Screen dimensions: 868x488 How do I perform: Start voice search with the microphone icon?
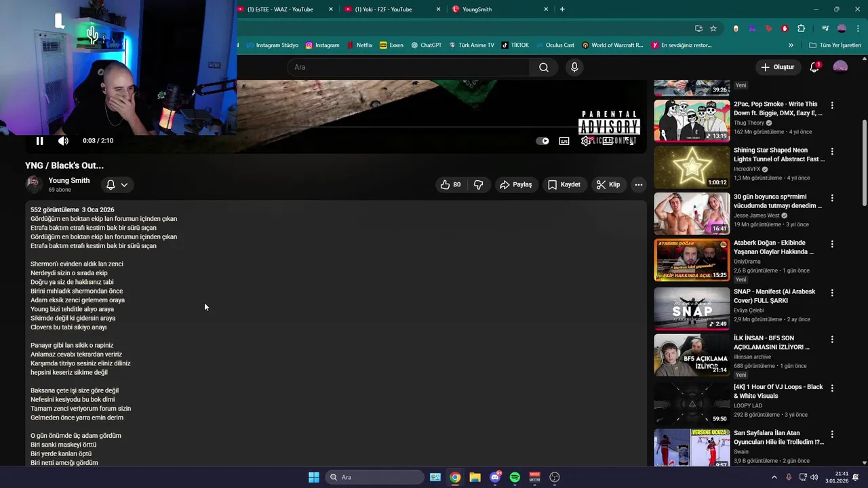tap(574, 67)
